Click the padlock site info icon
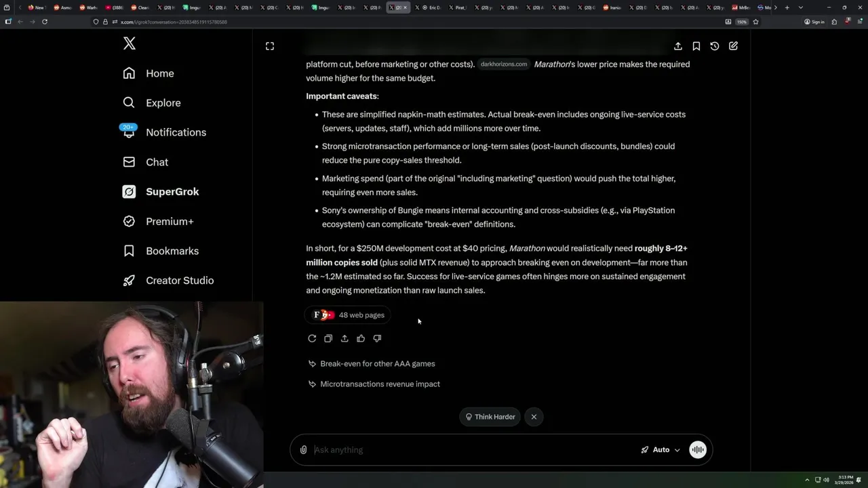 105,22
